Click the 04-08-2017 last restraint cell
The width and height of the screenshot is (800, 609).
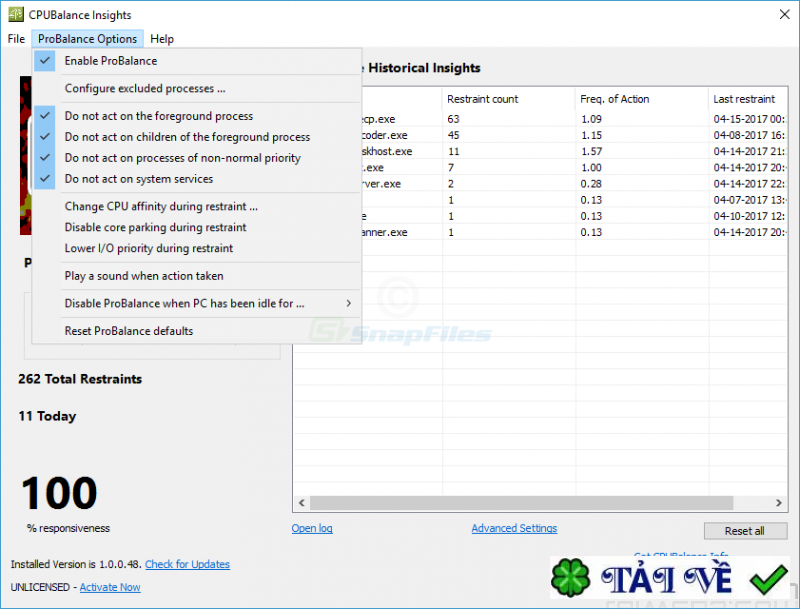pos(749,135)
